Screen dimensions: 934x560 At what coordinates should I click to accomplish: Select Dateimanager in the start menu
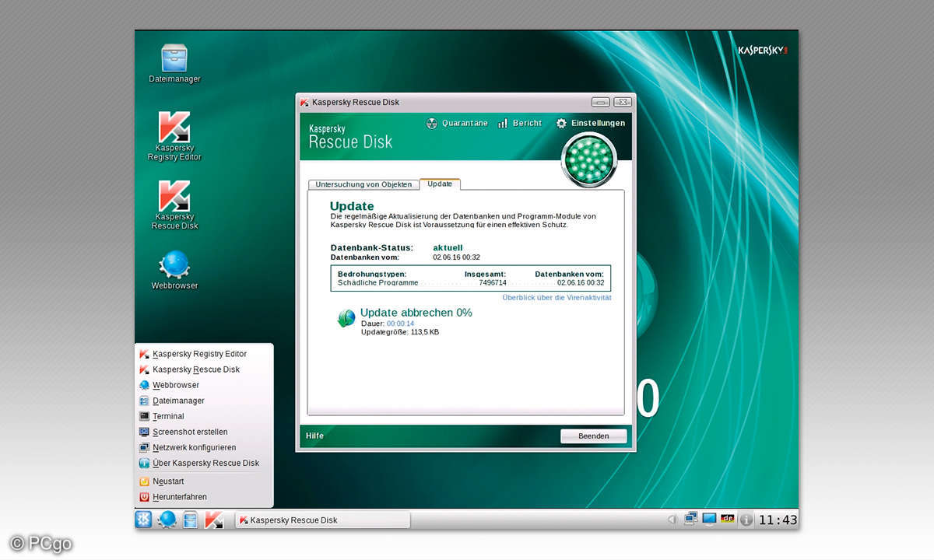[204, 401]
